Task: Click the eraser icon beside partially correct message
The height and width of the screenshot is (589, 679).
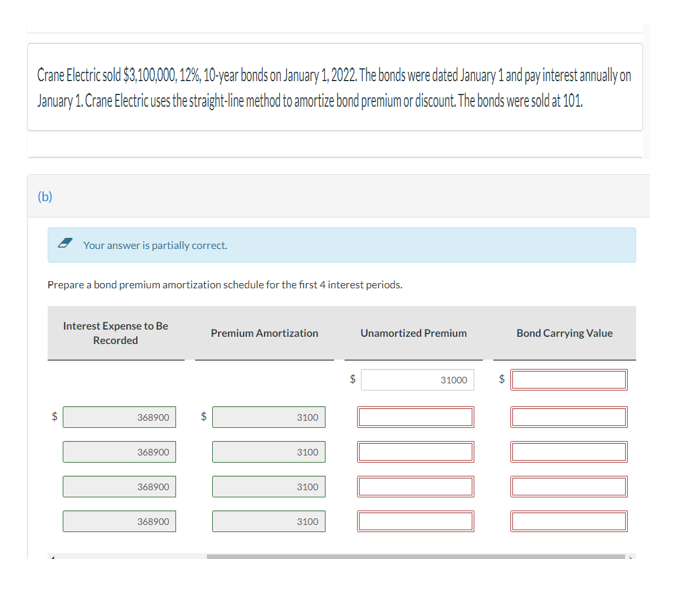Action: click(65, 243)
